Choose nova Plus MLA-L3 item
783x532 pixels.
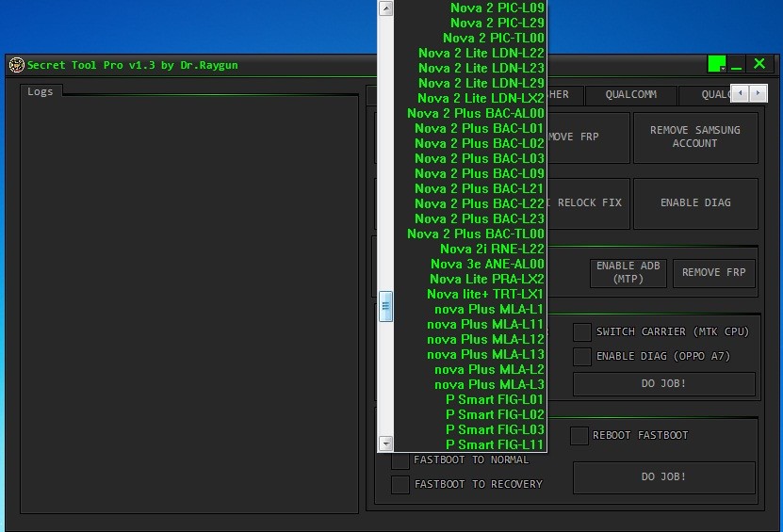pyautogui.click(x=470, y=384)
